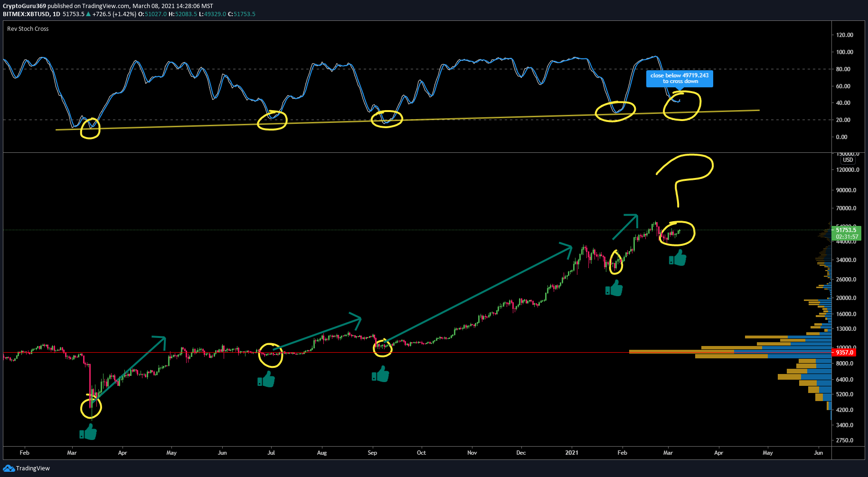The height and width of the screenshot is (477, 868).
Task: Click the 16000.0 price axis label
Action: [x=846, y=314]
